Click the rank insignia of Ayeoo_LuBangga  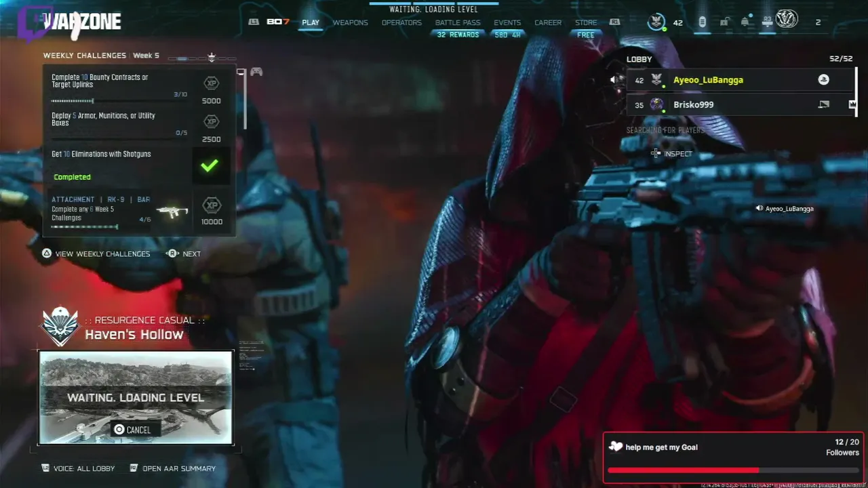click(x=656, y=80)
